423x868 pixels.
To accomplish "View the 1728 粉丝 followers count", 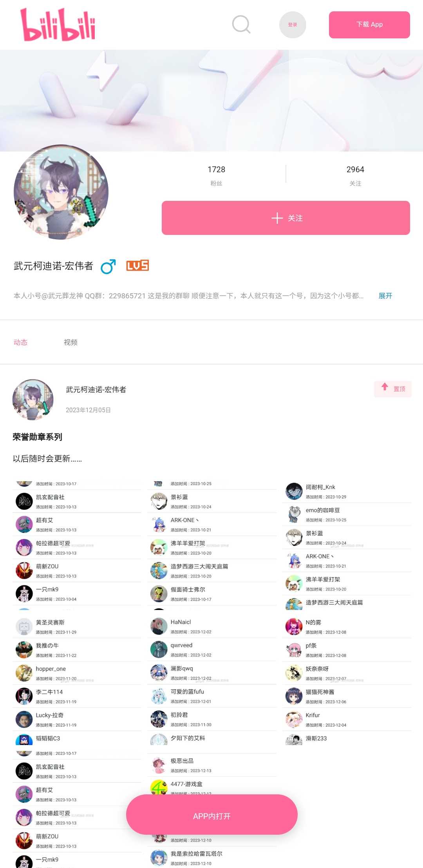I will click(216, 175).
